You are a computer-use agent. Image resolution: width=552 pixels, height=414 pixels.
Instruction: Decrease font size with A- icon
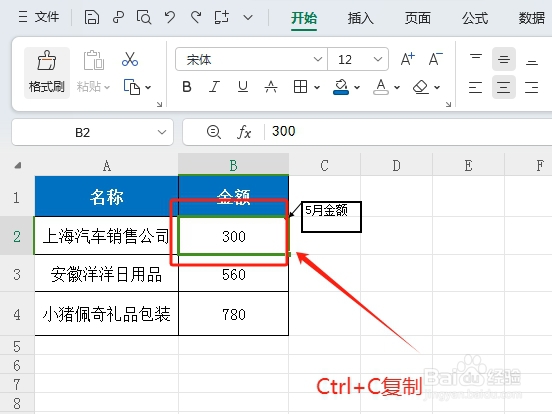[x=435, y=59]
